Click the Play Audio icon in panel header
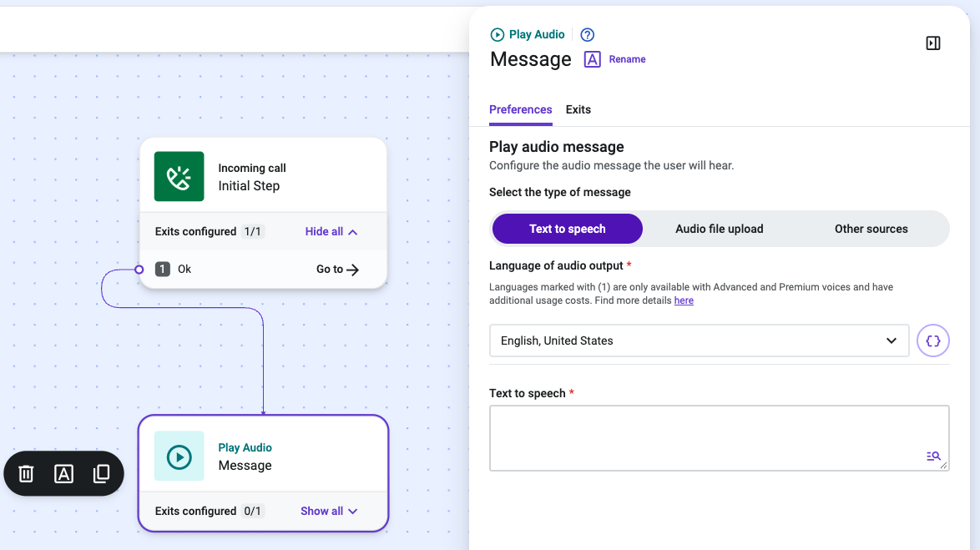This screenshot has width=980, height=550. pos(497,35)
